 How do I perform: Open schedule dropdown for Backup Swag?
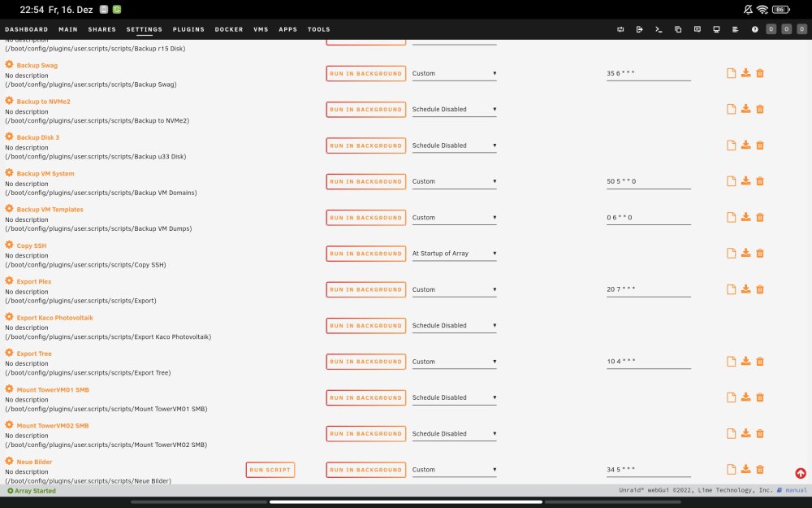454,74
